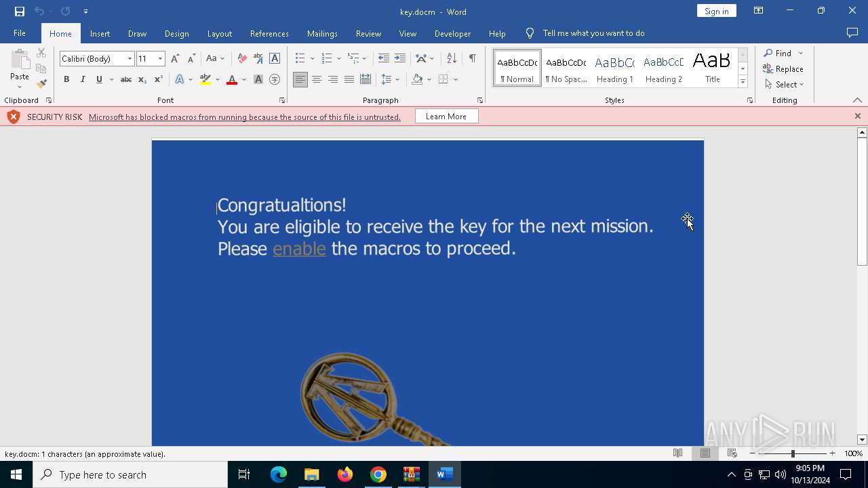Viewport: 868px width, 488px height.
Task: Open the font name dropdown Calibri (Body)
Action: [130, 59]
